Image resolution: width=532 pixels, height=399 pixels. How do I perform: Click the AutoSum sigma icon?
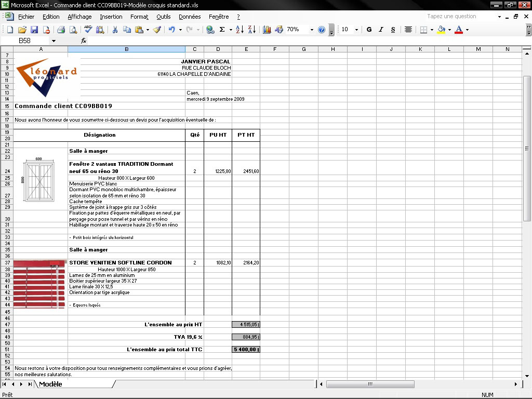pyautogui.click(x=222, y=30)
